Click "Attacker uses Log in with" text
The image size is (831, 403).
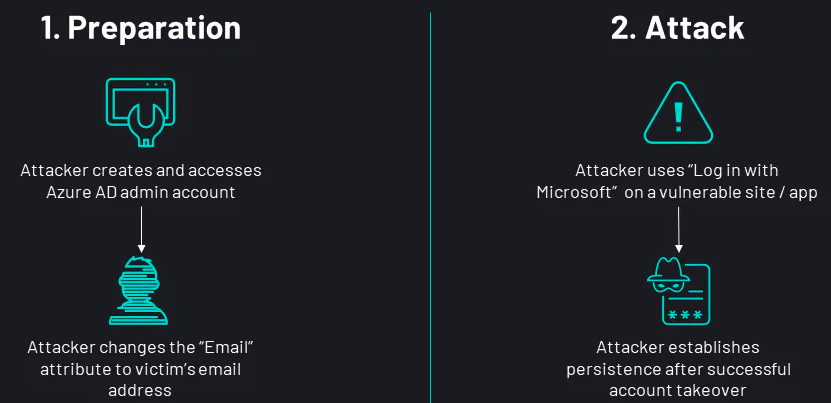coord(677,171)
